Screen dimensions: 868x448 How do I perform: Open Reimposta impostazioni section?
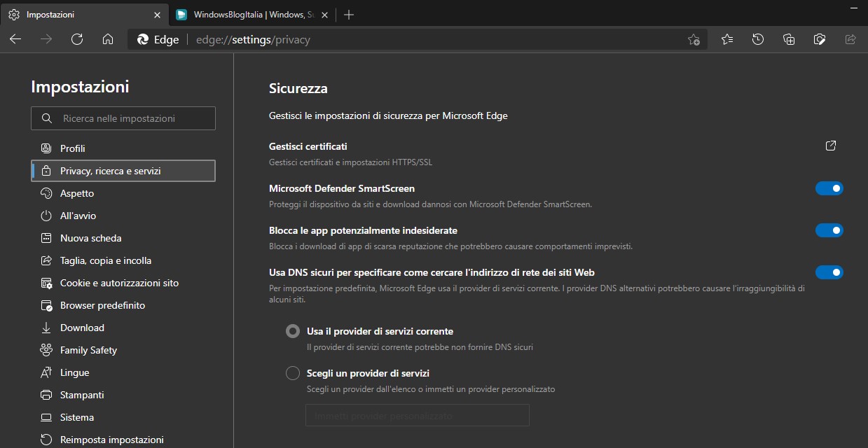[123, 440]
